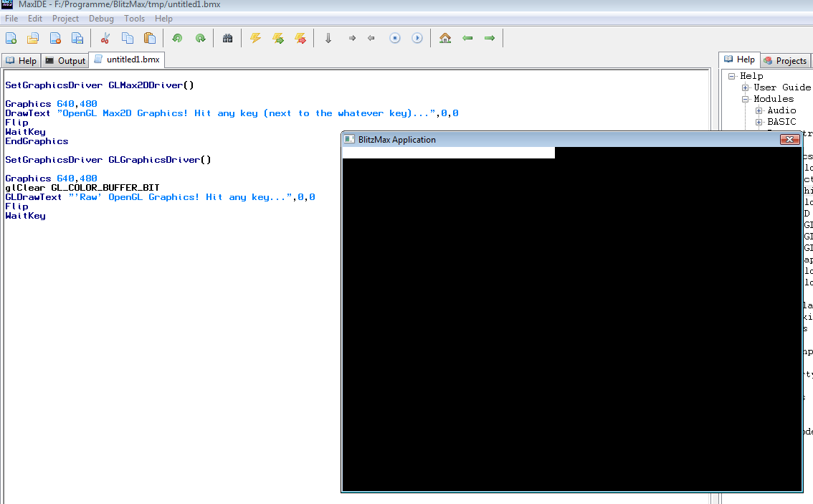Screen dimensions: 813x504
Task: Click the New file toolbar icon
Action: 11,38
